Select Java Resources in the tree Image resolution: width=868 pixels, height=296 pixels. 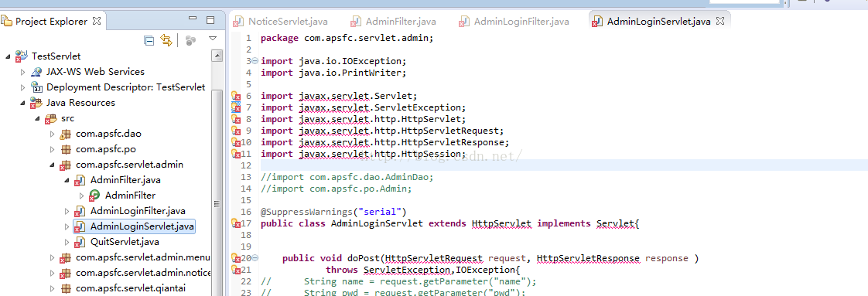[x=80, y=103]
